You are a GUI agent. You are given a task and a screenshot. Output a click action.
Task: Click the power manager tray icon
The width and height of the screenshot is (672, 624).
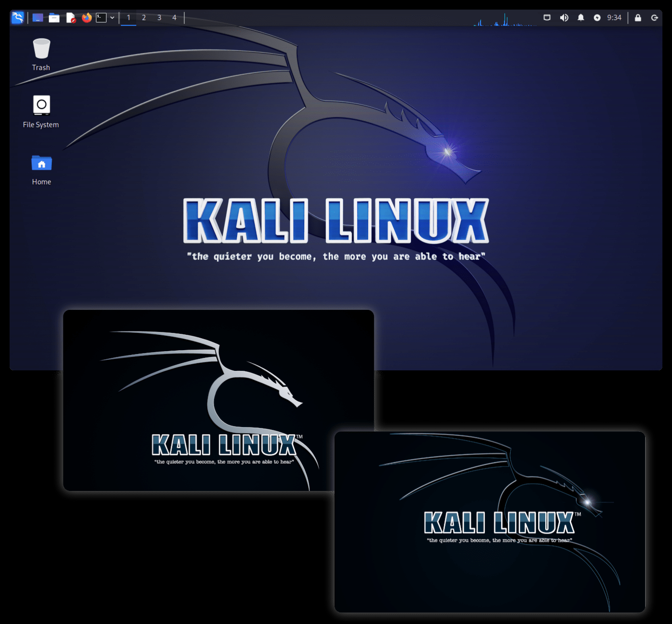coord(597,18)
